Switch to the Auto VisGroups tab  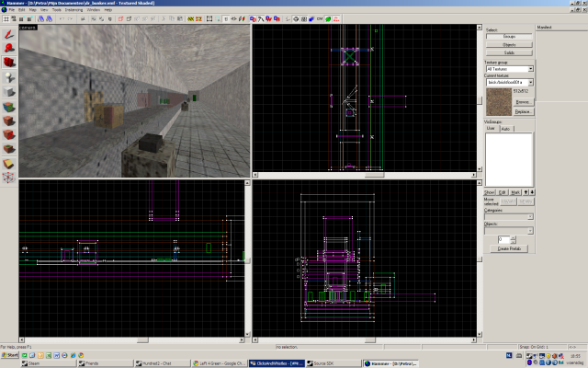point(504,129)
